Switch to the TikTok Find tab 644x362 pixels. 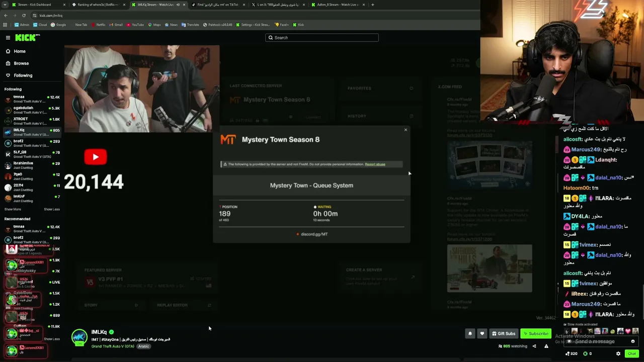click(218, 5)
